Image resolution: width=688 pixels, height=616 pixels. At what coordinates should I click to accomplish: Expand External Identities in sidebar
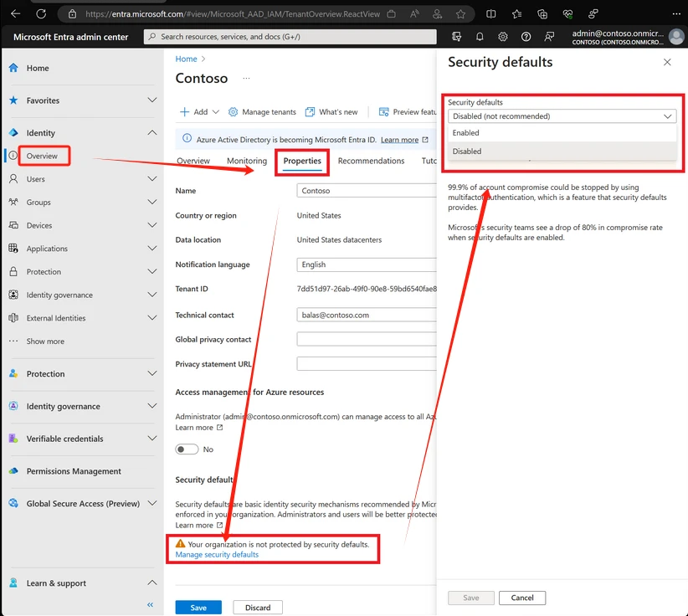151,318
